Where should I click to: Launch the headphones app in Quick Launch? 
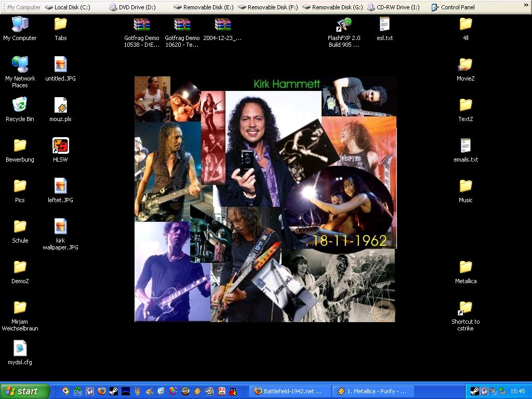pos(89,391)
